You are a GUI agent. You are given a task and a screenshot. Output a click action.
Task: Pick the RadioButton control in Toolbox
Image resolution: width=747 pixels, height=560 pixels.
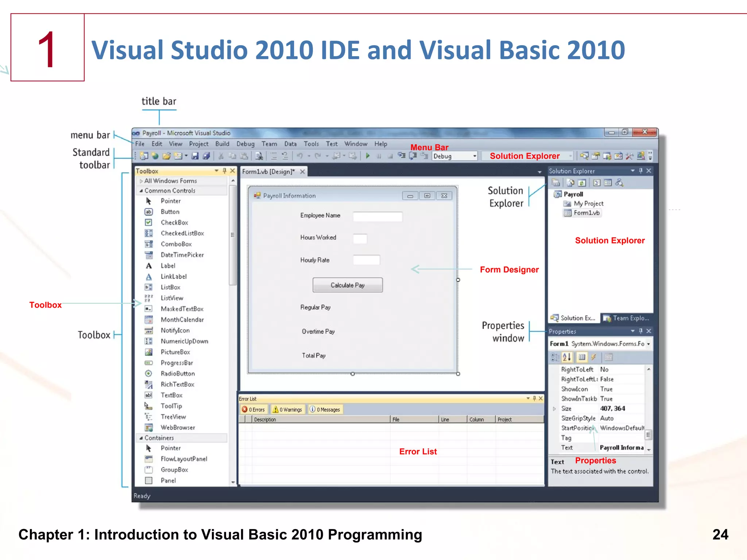pos(178,374)
